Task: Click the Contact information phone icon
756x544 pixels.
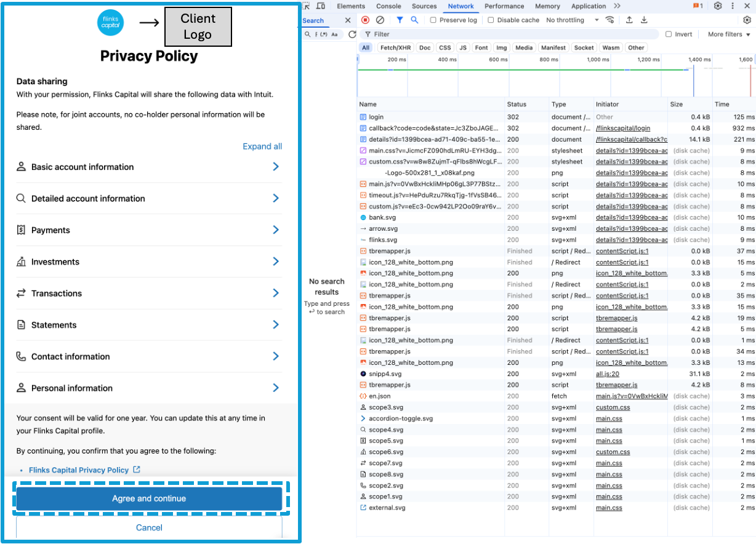Action: coord(21,356)
